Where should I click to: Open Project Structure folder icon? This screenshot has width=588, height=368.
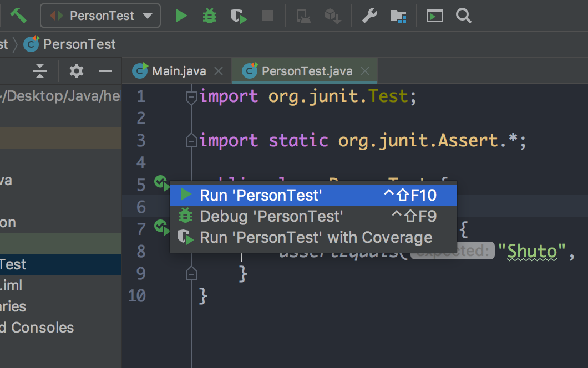tap(398, 16)
